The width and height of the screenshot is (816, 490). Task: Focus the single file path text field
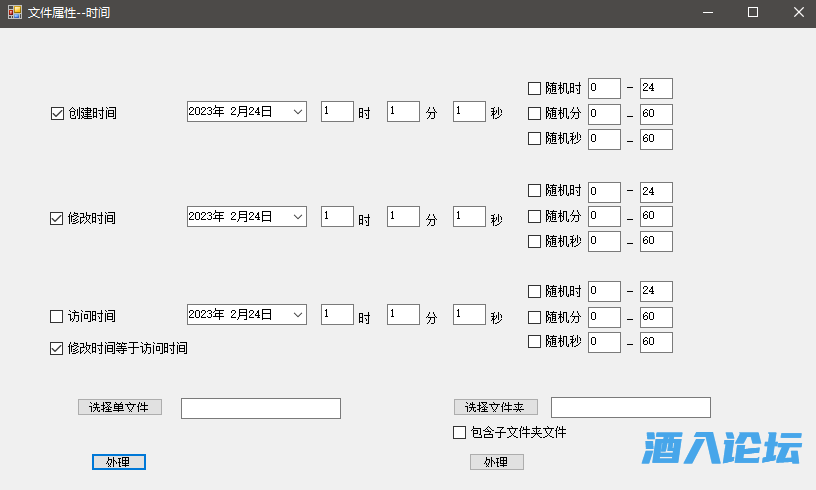tap(261, 408)
